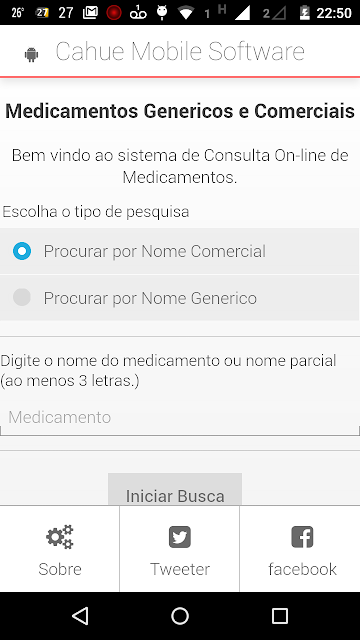Tap the voicemail icon in status bar
360x640 pixels.
[138, 13]
